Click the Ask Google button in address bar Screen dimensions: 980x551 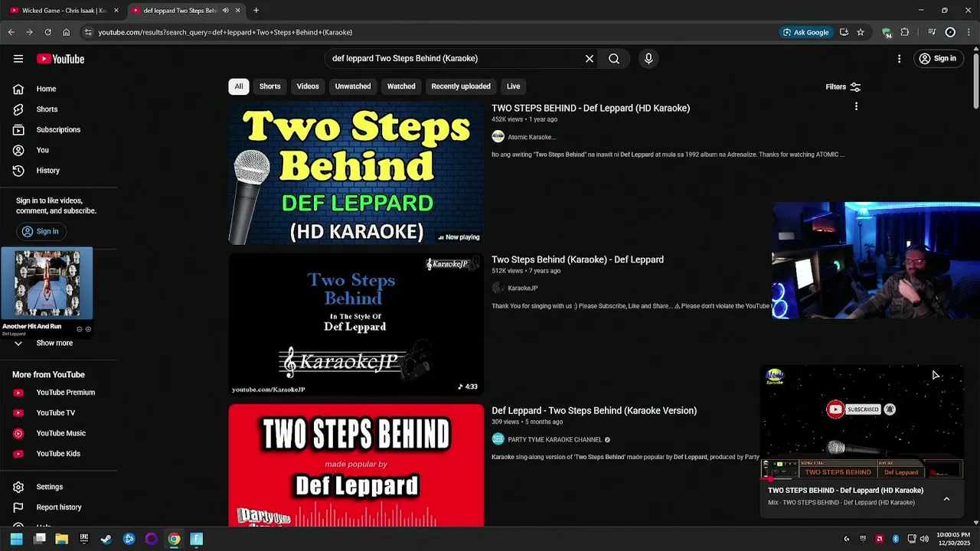805,32
